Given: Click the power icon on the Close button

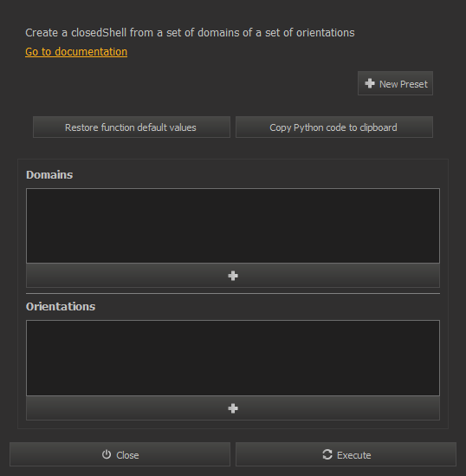Looking at the screenshot, I should tap(107, 454).
